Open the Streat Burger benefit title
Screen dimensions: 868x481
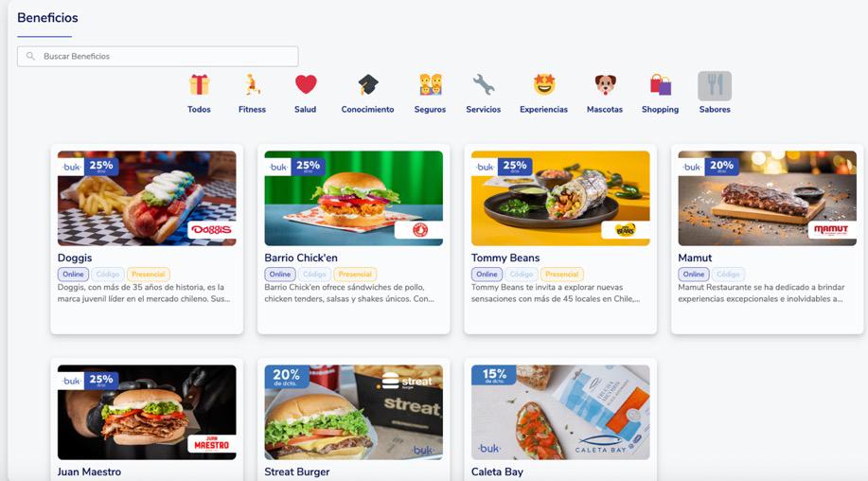(296, 472)
